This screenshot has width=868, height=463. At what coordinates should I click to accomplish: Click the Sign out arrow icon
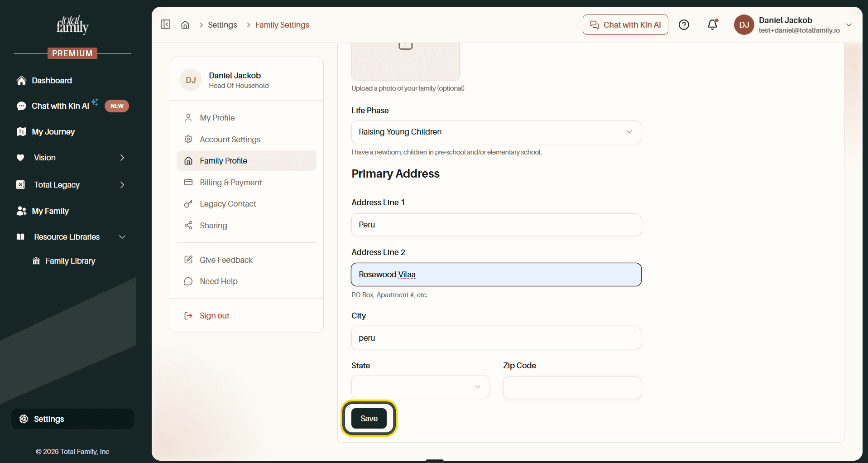(x=188, y=316)
